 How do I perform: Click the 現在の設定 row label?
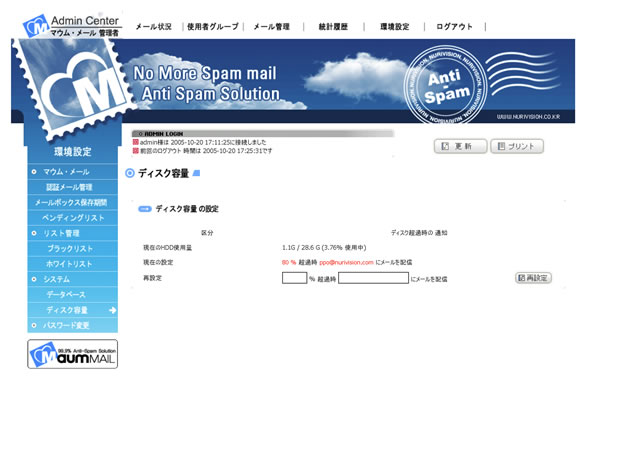pyautogui.click(x=158, y=263)
